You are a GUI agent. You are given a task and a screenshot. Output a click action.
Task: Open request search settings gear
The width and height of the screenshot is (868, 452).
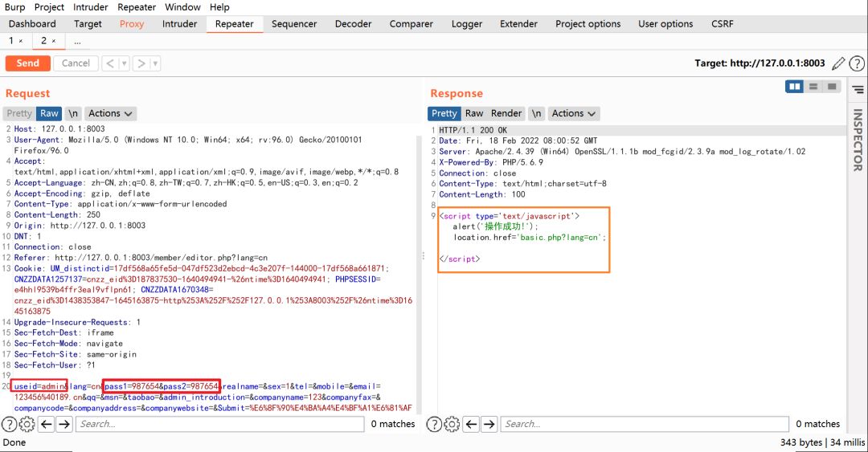(x=27, y=425)
